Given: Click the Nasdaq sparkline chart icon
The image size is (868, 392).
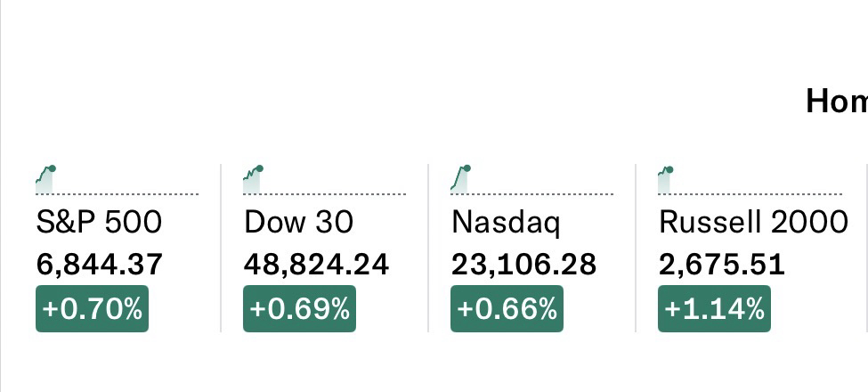Looking at the screenshot, I should (460, 179).
